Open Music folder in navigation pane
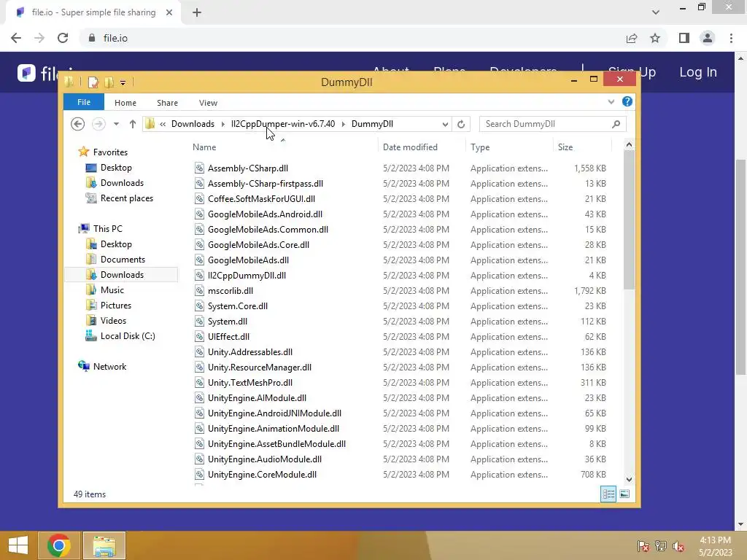Viewport: 747px width, 560px height. (112, 290)
